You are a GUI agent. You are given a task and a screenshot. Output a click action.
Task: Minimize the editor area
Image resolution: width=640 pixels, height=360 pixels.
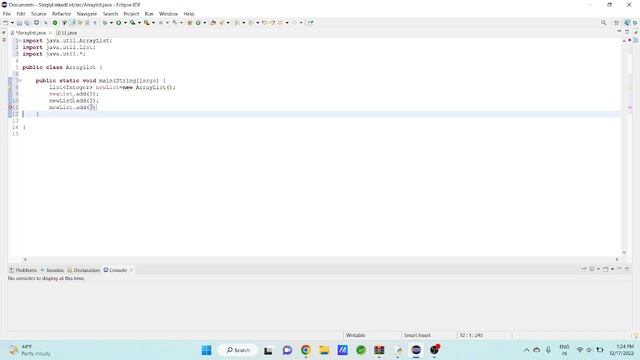click(619, 31)
